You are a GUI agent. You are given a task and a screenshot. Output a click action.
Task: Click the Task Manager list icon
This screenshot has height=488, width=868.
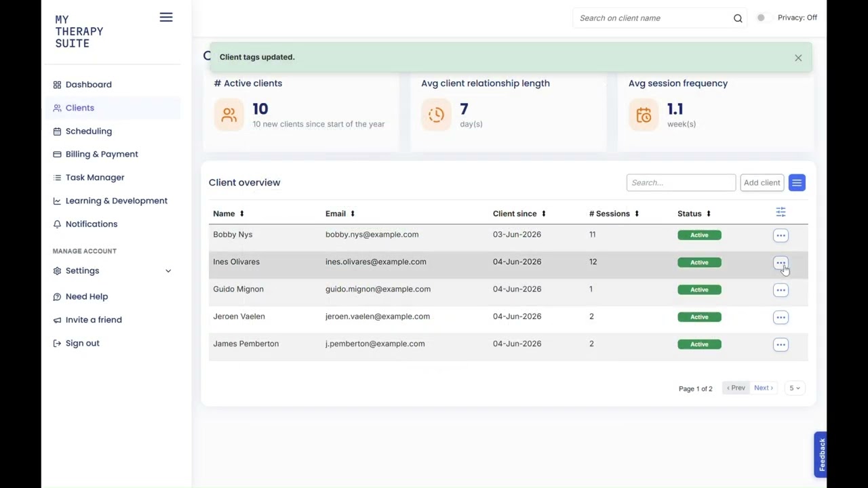[57, 178]
